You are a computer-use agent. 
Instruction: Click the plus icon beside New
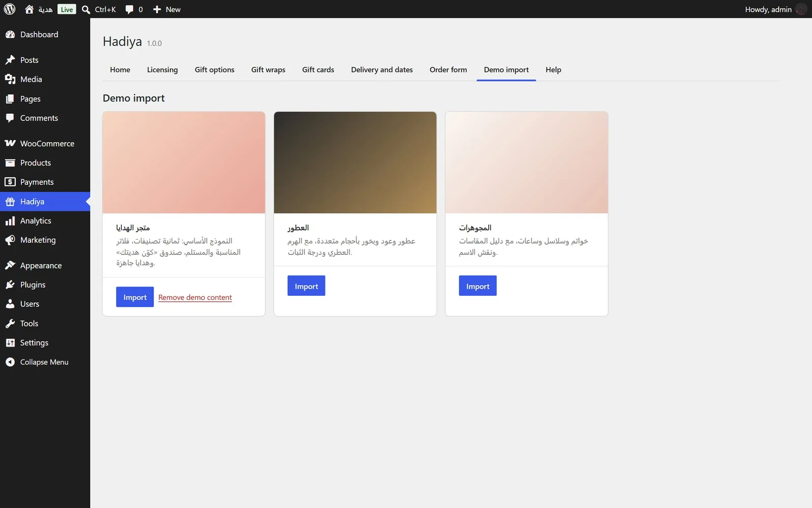(157, 9)
